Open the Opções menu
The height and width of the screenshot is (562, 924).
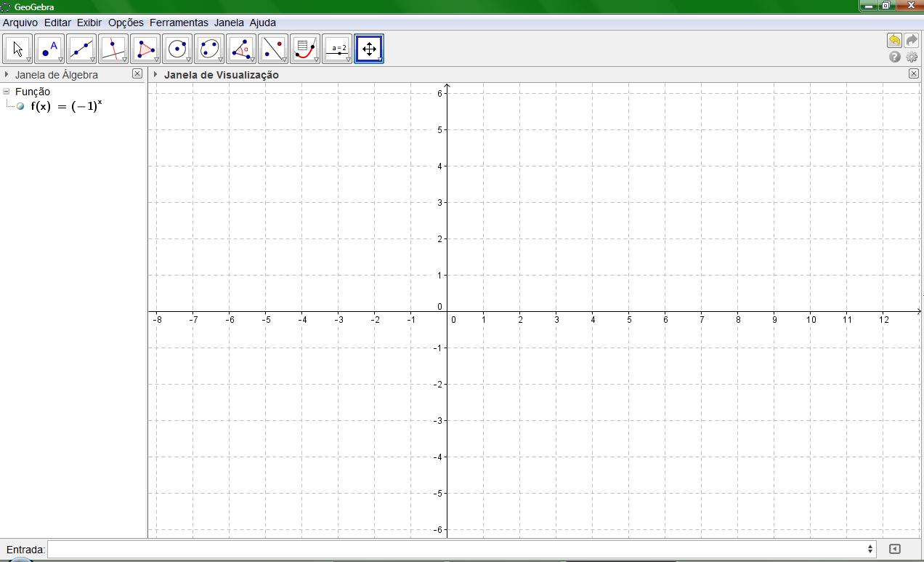[x=126, y=23]
